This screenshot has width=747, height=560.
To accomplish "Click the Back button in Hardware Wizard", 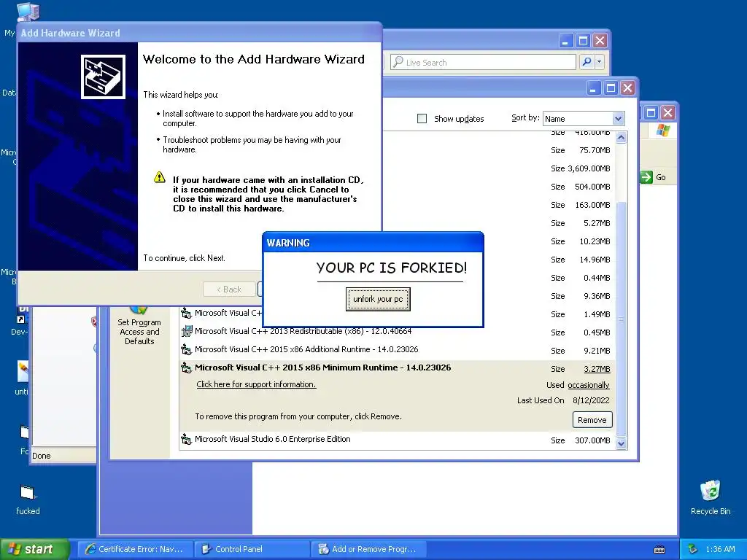I will point(229,289).
